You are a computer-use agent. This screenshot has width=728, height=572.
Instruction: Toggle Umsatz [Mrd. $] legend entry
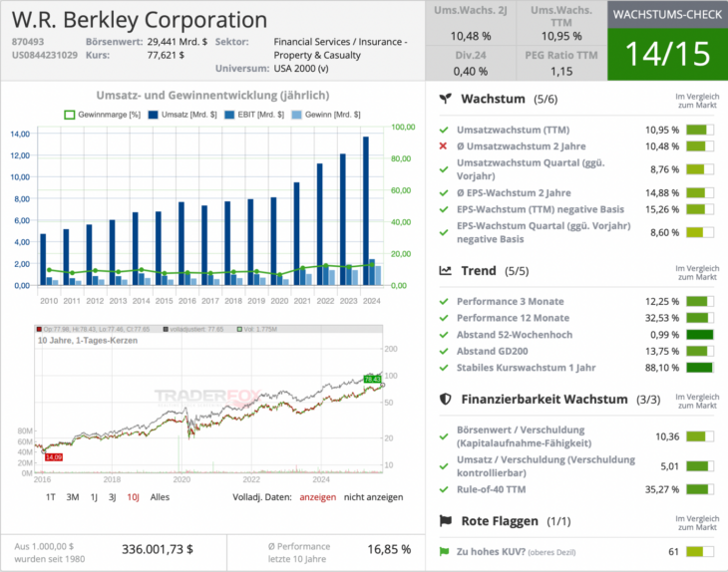click(x=182, y=115)
